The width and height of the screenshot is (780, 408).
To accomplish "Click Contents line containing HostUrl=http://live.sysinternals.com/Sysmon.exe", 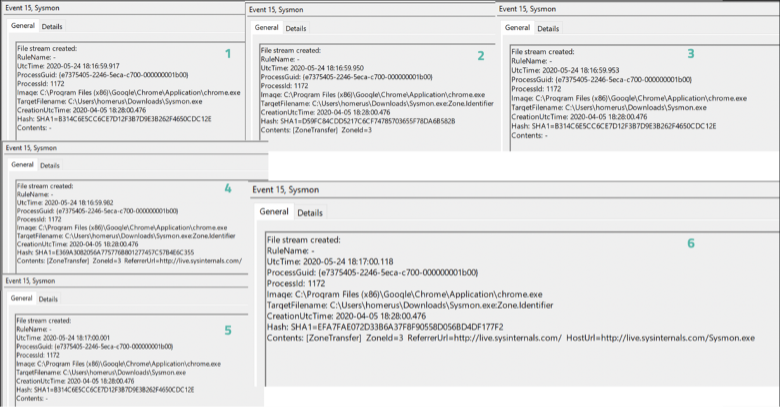I will click(510, 338).
